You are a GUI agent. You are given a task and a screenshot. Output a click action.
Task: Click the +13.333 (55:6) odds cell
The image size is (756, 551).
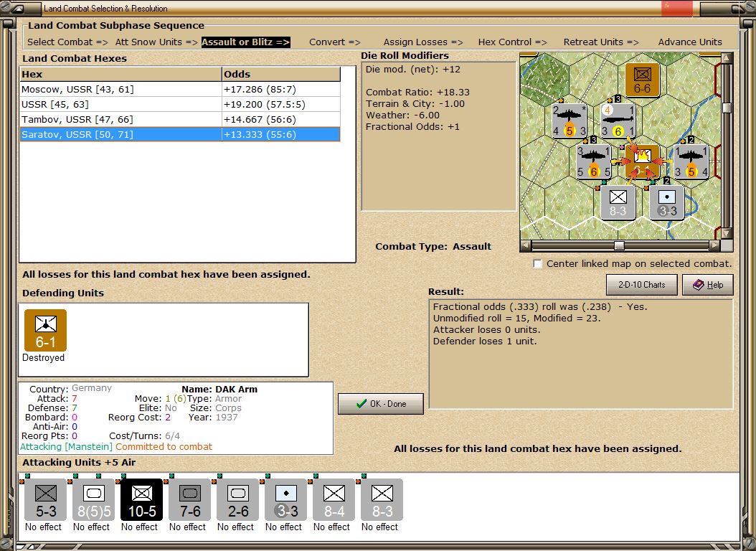281,134
